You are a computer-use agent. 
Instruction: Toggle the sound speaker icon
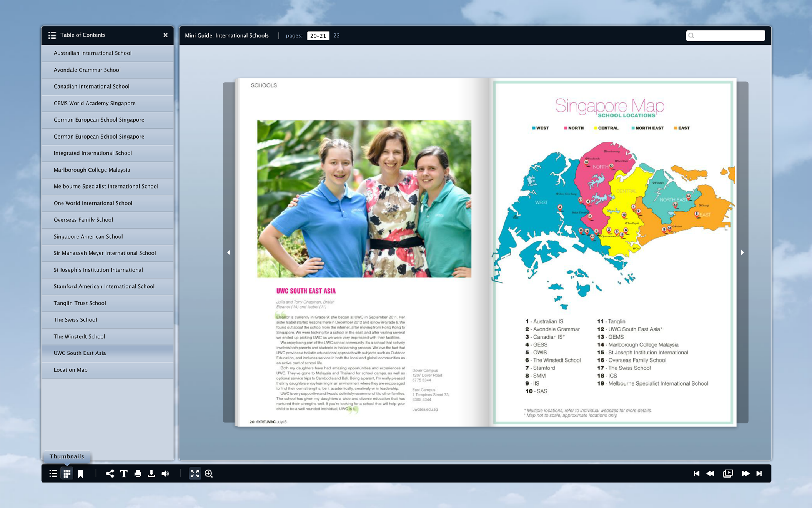[165, 473]
